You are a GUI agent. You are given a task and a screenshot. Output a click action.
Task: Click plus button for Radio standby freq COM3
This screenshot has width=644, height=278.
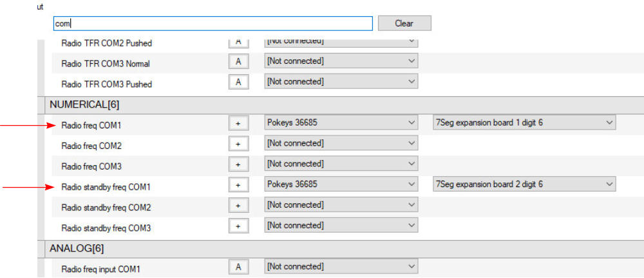coord(238,226)
